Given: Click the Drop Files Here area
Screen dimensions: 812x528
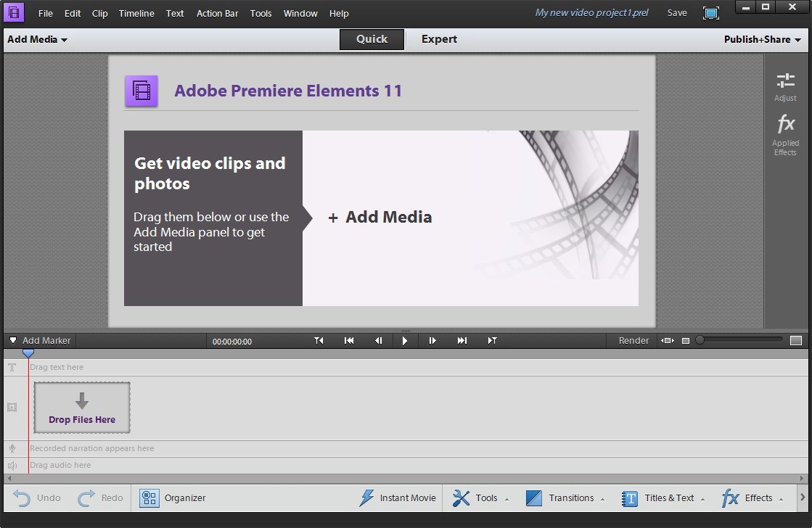Looking at the screenshot, I should tap(81, 408).
